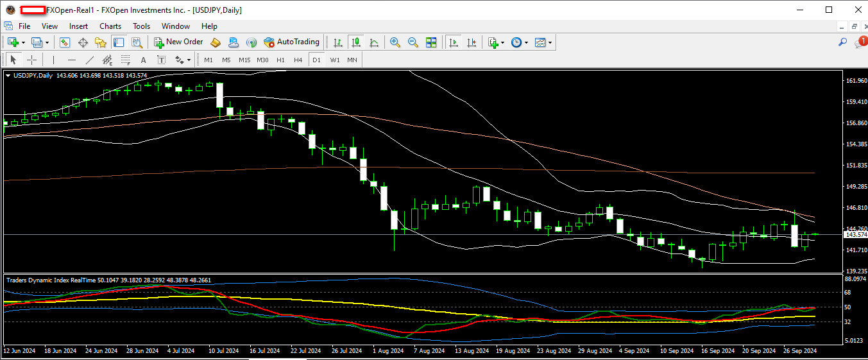Open the Tools menu
Image resolution: width=868 pixels, height=360 pixels.
click(x=141, y=26)
